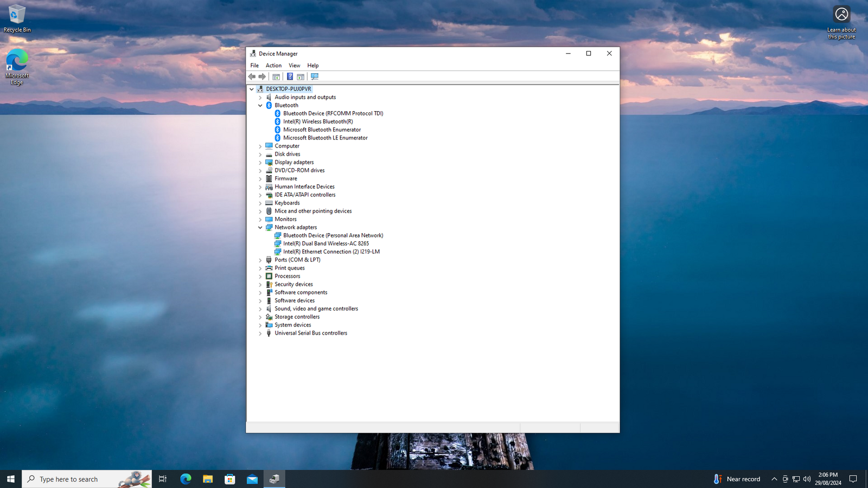Open the Help menu
868x488 pixels.
(x=313, y=66)
